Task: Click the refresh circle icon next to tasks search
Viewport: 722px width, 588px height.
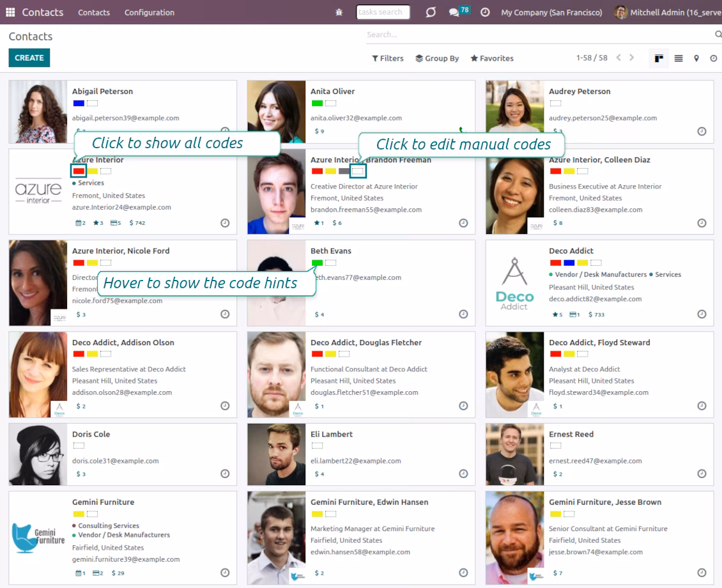Action: (x=431, y=12)
